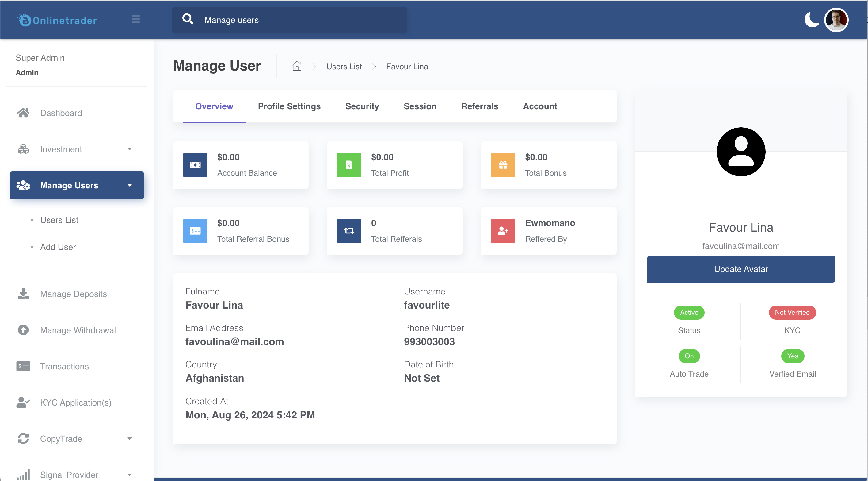Click the Signal Provider bars icon

point(23,475)
